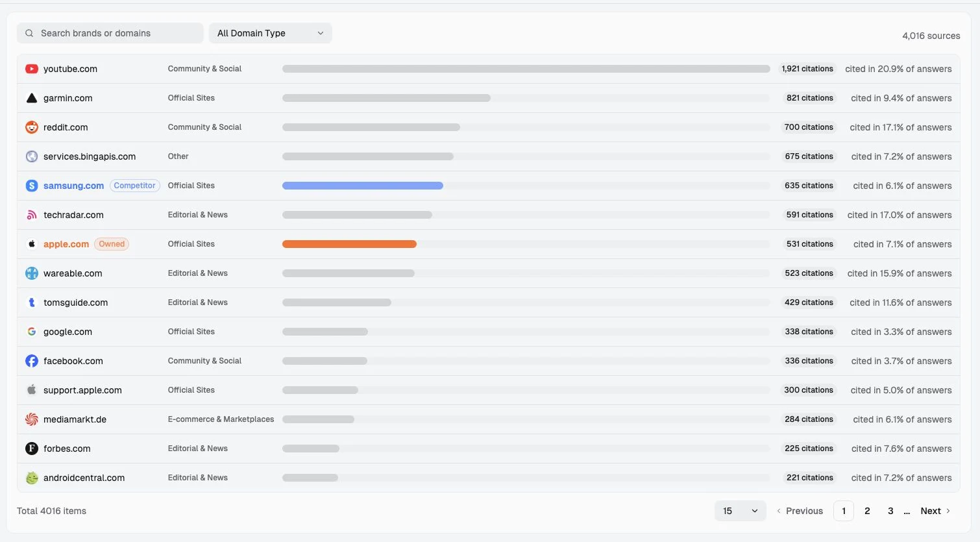Click the MediaMarkt swirl logo icon
Screen dimensions: 980x542
click(31, 419)
